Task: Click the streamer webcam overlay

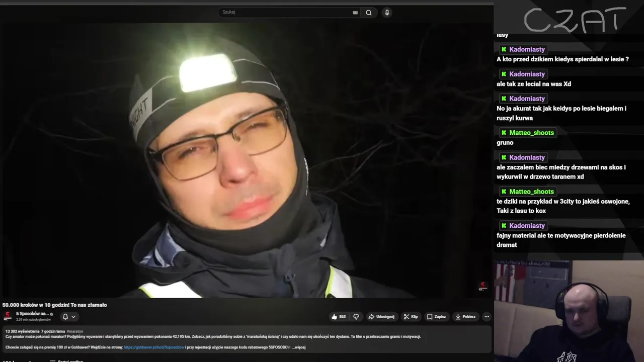Action: tap(569, 311)
